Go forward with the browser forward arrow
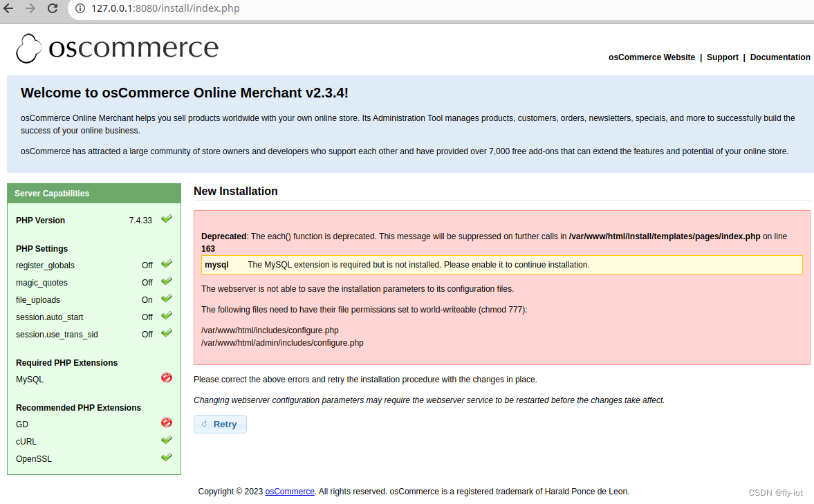Image resolution: width=814 pixels, height=504 pixels. (30, 8)
